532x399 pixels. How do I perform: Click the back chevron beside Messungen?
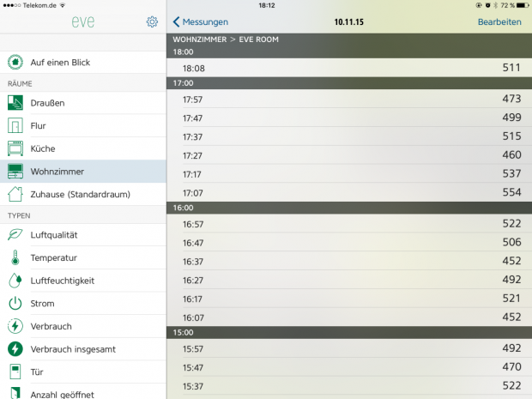176,21
